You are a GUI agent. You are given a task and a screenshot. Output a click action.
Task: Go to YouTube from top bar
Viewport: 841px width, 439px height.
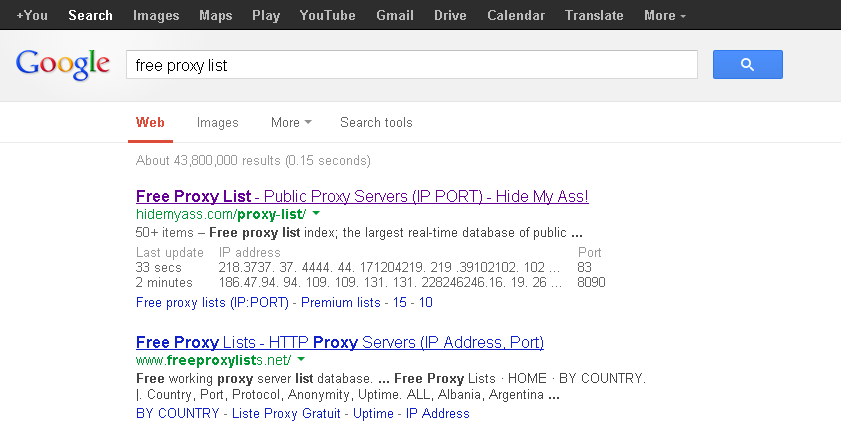(x=327, y=16)
